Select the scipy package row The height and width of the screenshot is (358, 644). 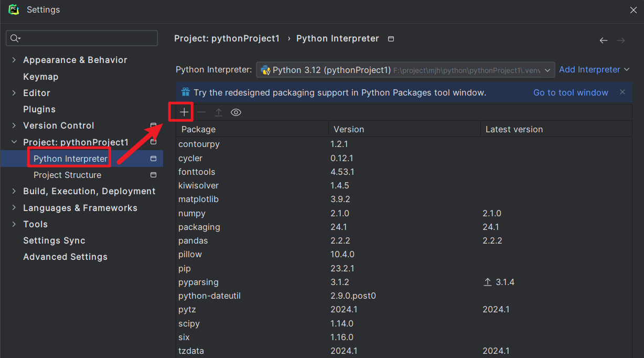click(404, 323)
